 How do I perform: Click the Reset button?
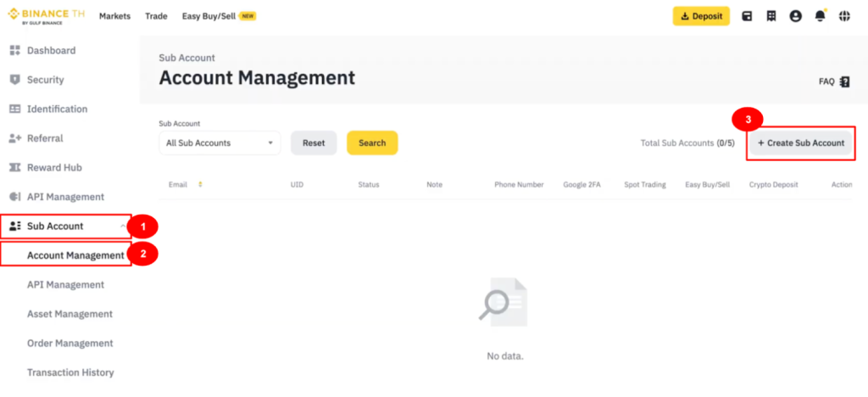coord(314,143)
